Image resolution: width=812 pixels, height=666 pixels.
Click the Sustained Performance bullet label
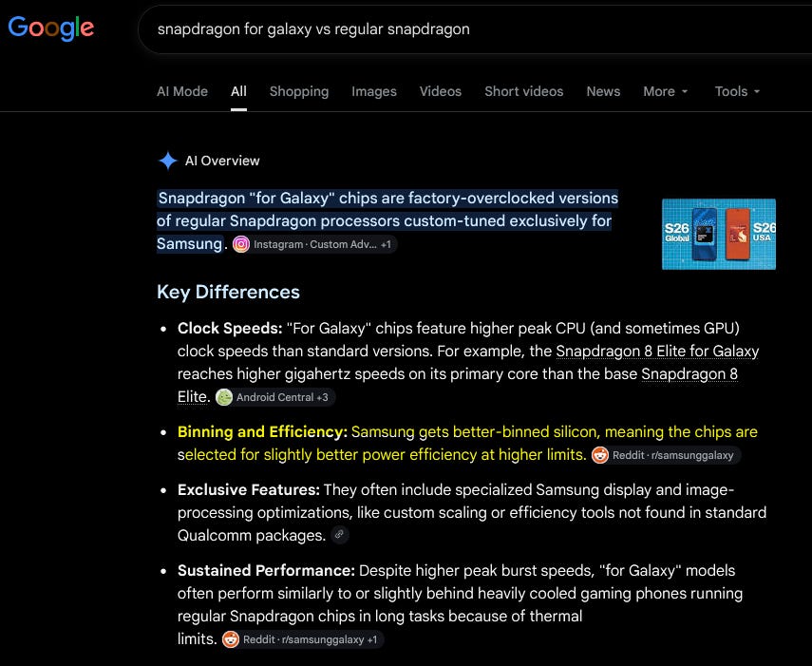coord(266,571)
